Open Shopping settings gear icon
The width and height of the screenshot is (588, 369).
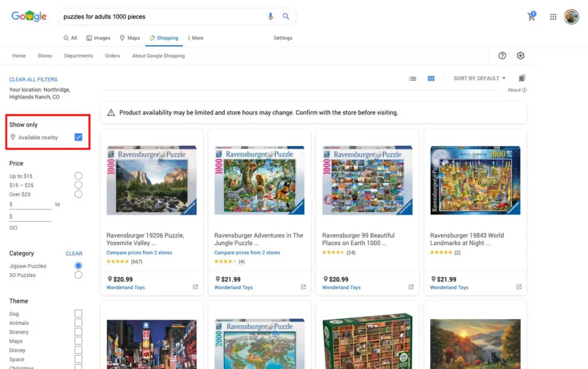click(x=520, y=56)
